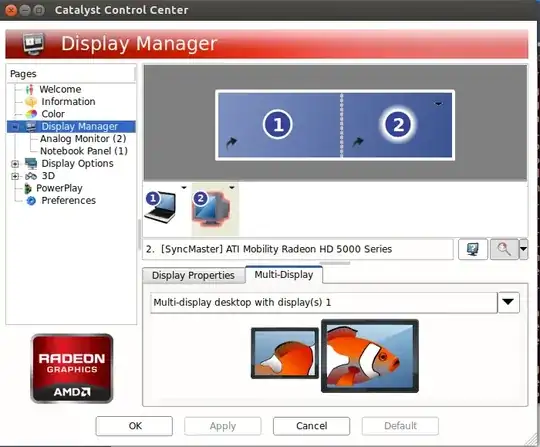This screenshot has height=447, width=540.
Task: Click the OK button
Action: tap(134, 426)
